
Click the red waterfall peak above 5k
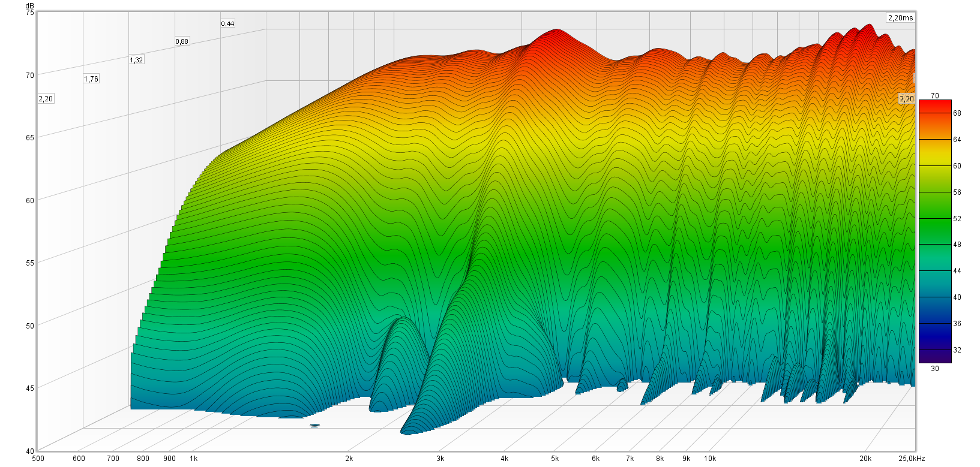557,34
